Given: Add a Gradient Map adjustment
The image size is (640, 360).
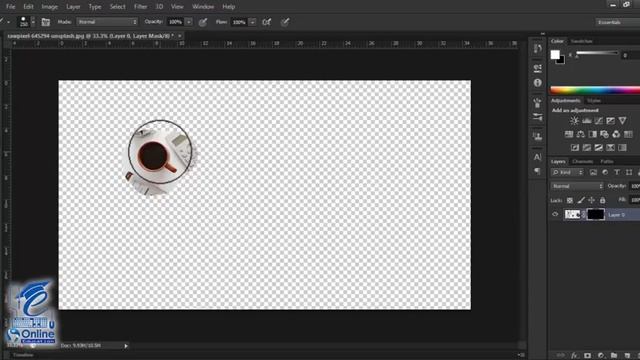Looking at the screenshot, I should click(622, 147).
